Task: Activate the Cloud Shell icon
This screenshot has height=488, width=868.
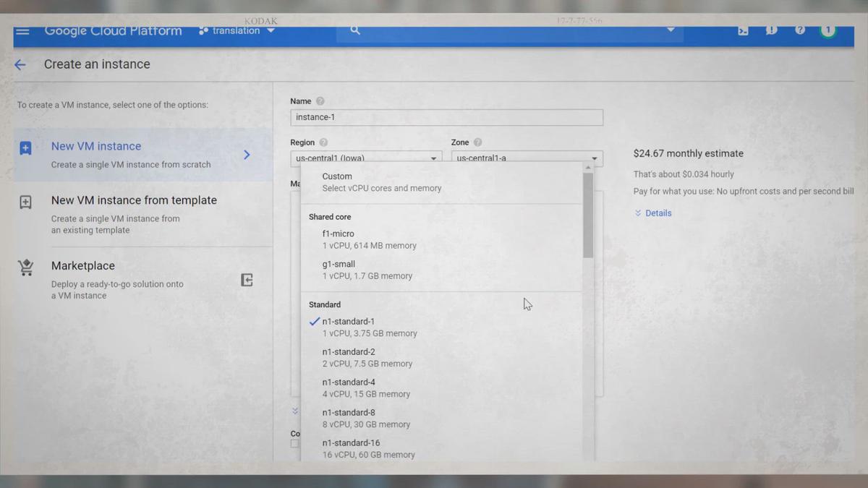Action: [x=743, y=30]
